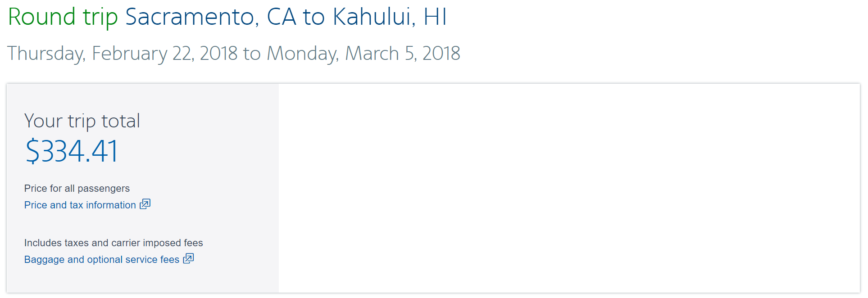Click the 'Your trip total' heading
This screenshot has height=298, width=868.
pyautogui.click(x=82, y=121)
